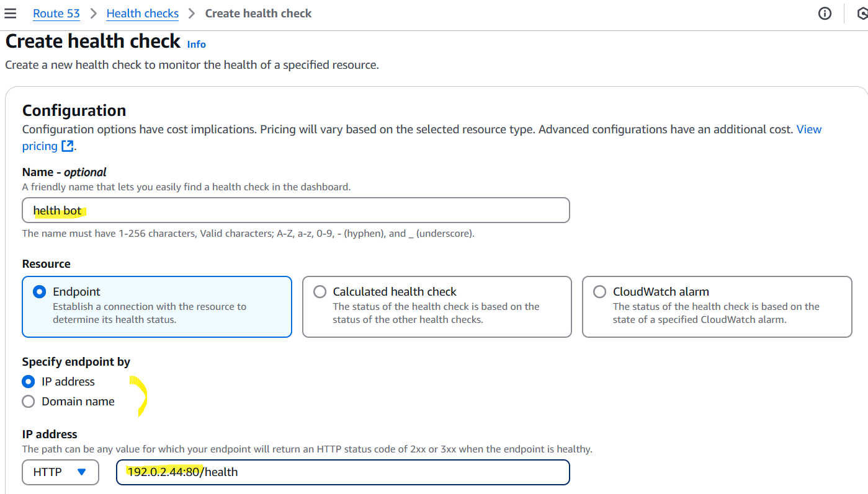Specify endpoint by Domain name
Viewport: 868px width, 494px height.
(29, 402)
